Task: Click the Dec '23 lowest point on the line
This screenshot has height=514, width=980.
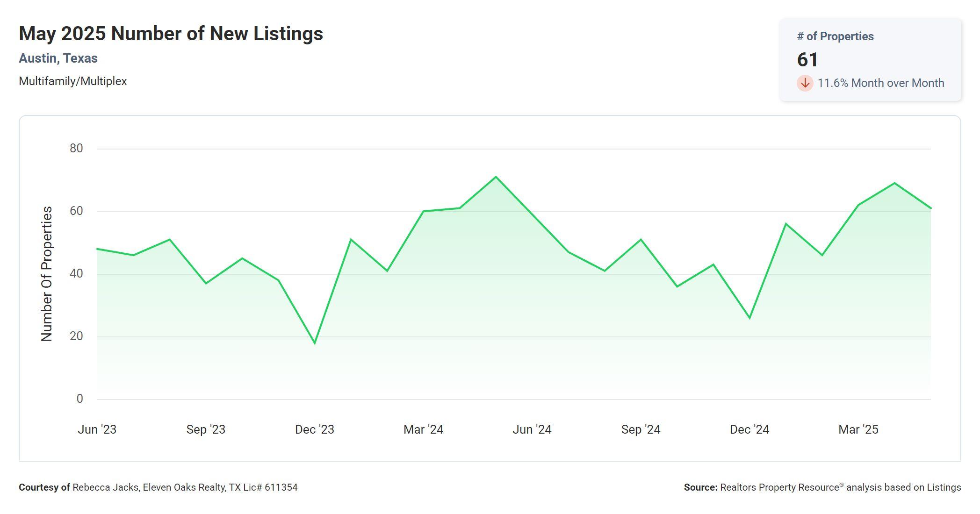Action: tap(315, 343)
